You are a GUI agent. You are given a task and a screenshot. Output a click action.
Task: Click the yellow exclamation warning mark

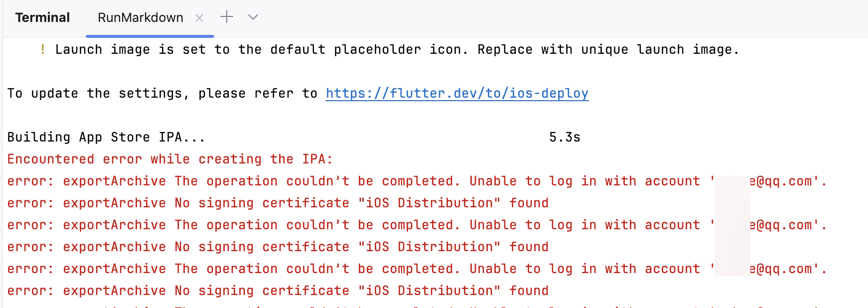[43, 49]
